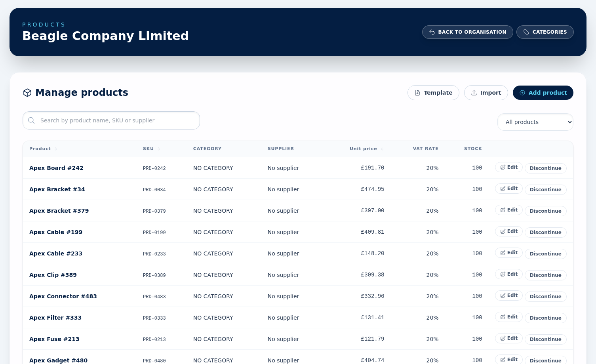The width and height of the screenshot is (596, 364).
Task: Select the product name Apex Cable #233
Action: coord(56,253)
